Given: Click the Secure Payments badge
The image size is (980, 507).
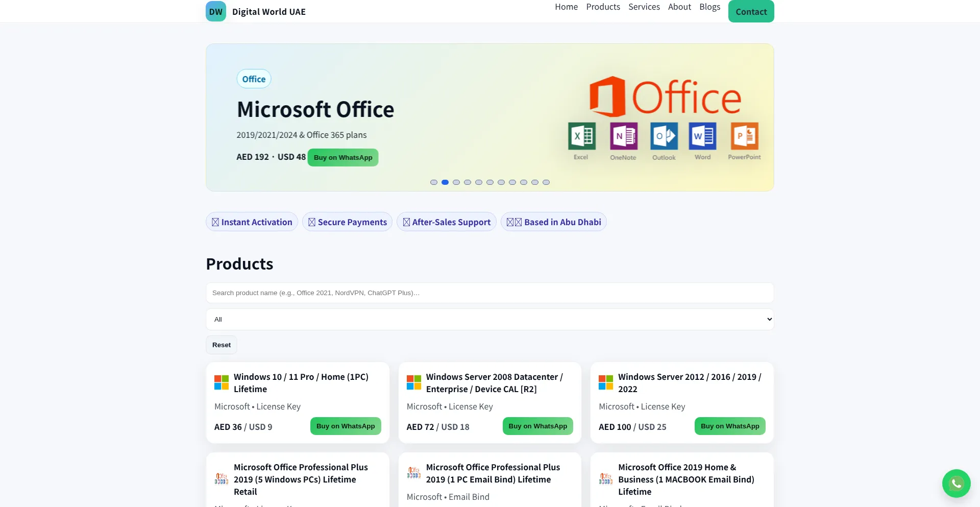Looking at the screenshot, I should [348, 222].
